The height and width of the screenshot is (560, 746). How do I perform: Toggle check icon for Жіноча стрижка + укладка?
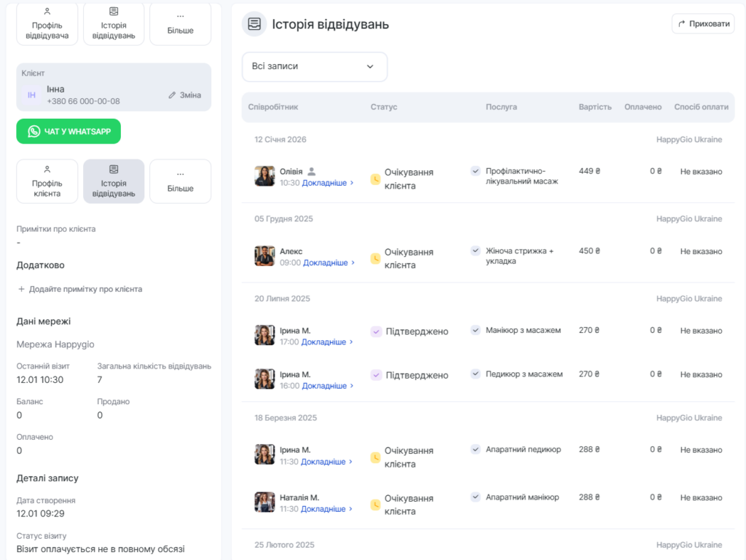476,251
